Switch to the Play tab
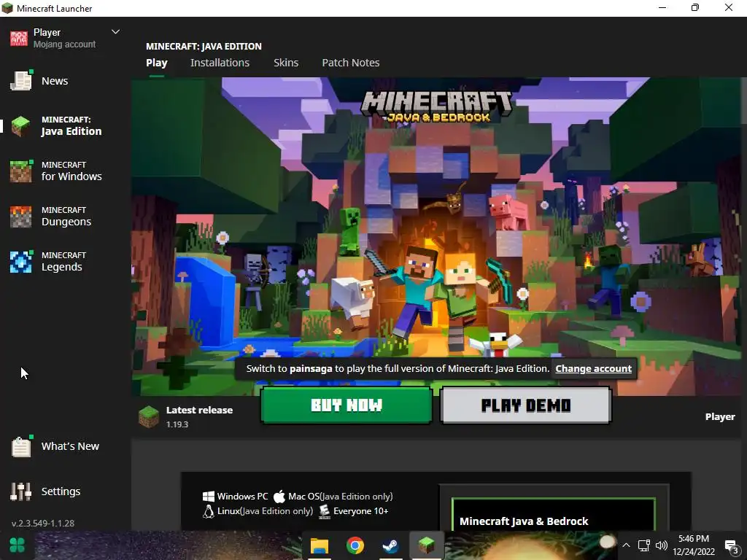 point(157,63)
